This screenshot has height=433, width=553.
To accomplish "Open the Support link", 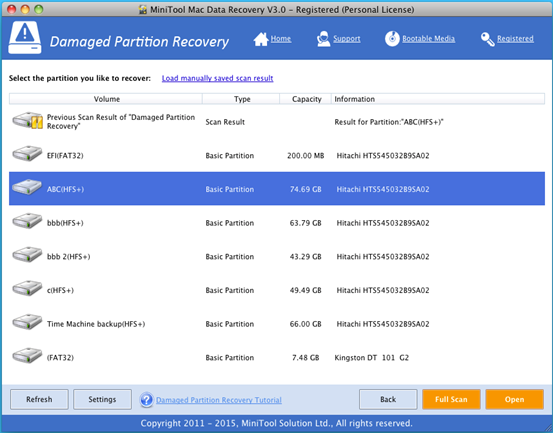I will pos(347,38).
